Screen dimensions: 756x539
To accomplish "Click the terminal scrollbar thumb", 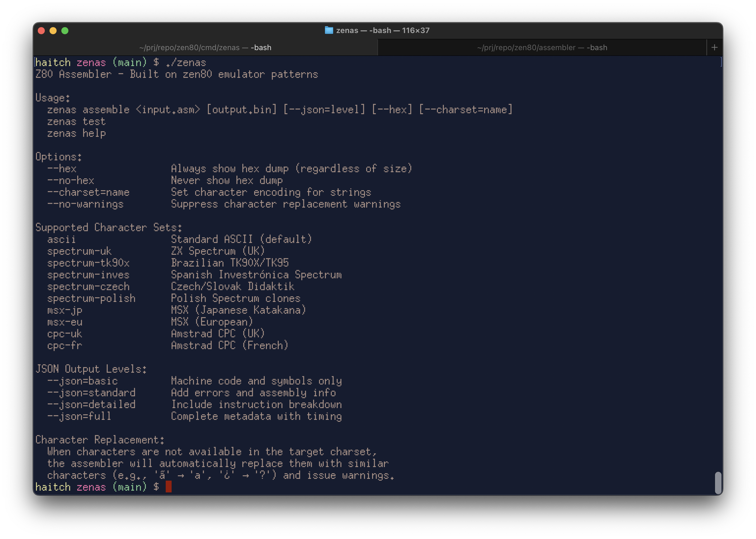I will 718,483.
